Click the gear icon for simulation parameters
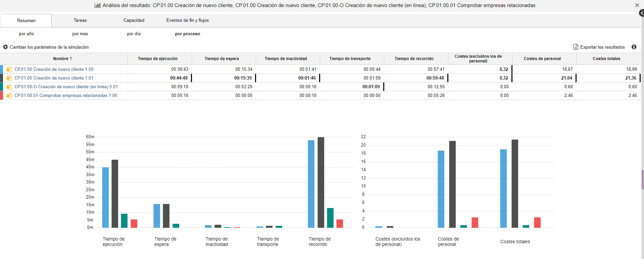The width and height of the screenshot is (644, 259). pyautogui.click(x=5, y=47)
